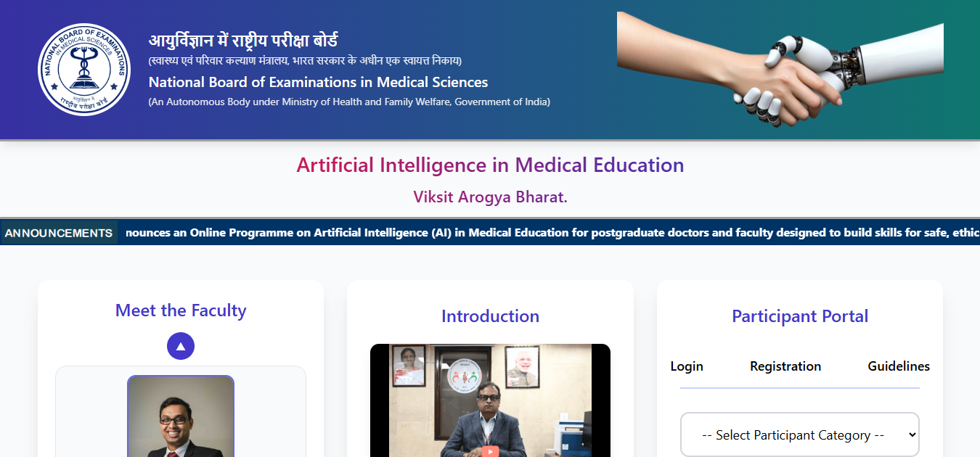This screenshot has width=980, height=457.
Task: Click the Introduction section heading
Action: point(490,316)
